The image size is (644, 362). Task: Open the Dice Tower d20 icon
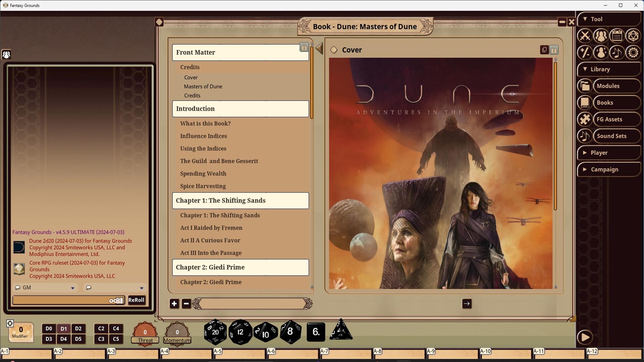634,36
